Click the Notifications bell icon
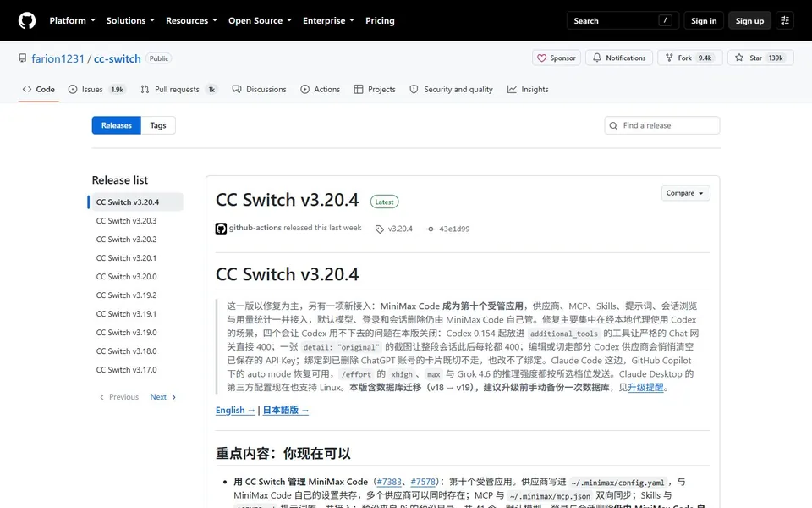 point(597,58)
